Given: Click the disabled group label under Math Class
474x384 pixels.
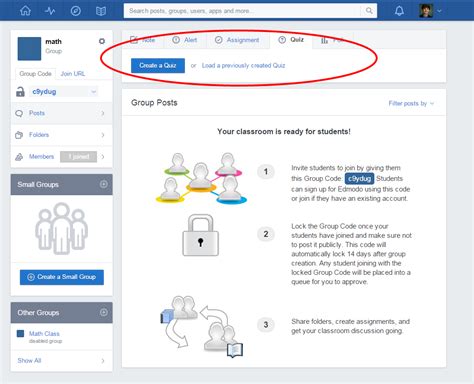Looking at the screenshot, I should [x=45, y=341].
